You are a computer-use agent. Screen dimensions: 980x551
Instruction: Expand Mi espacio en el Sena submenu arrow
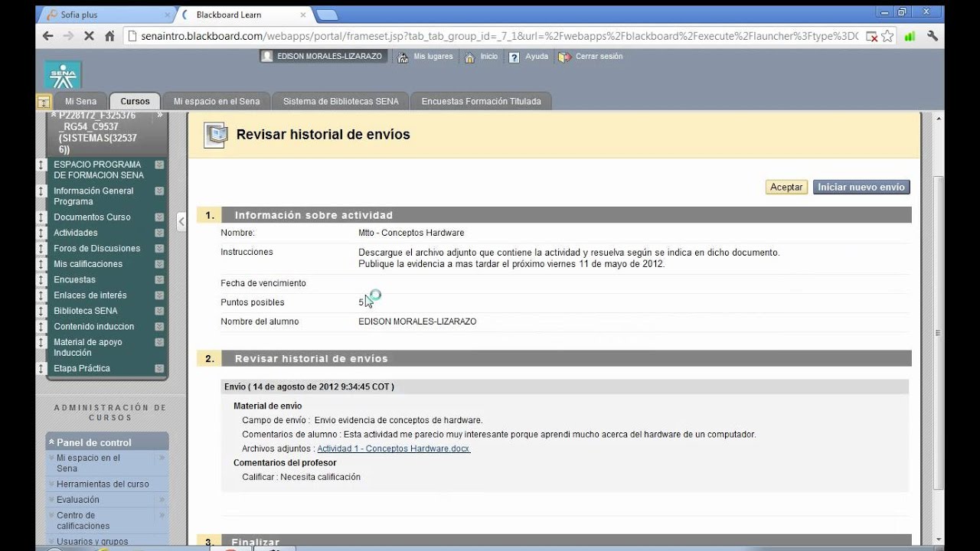click(162, 458)
